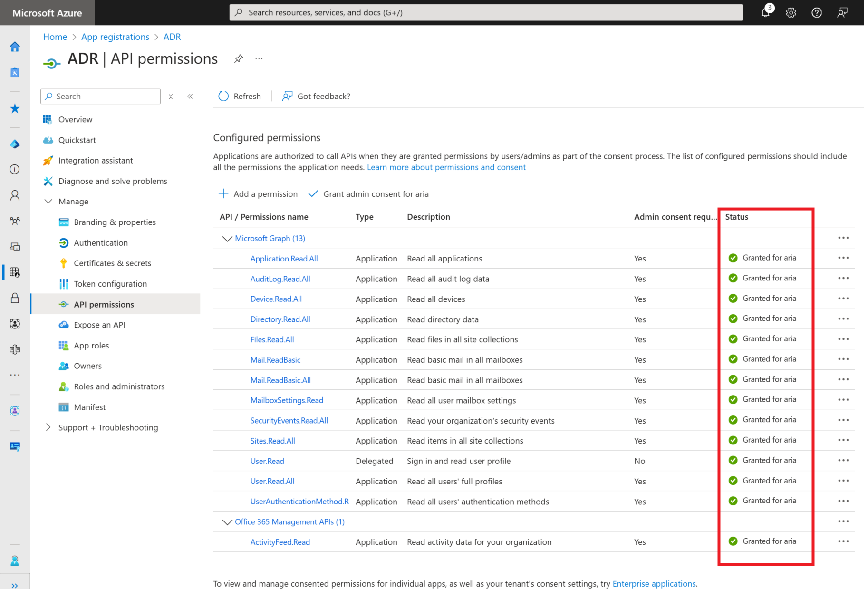Click Add a permission
Image resolution: width=868 pixels, height=589 pixels.
coord(258,194)
